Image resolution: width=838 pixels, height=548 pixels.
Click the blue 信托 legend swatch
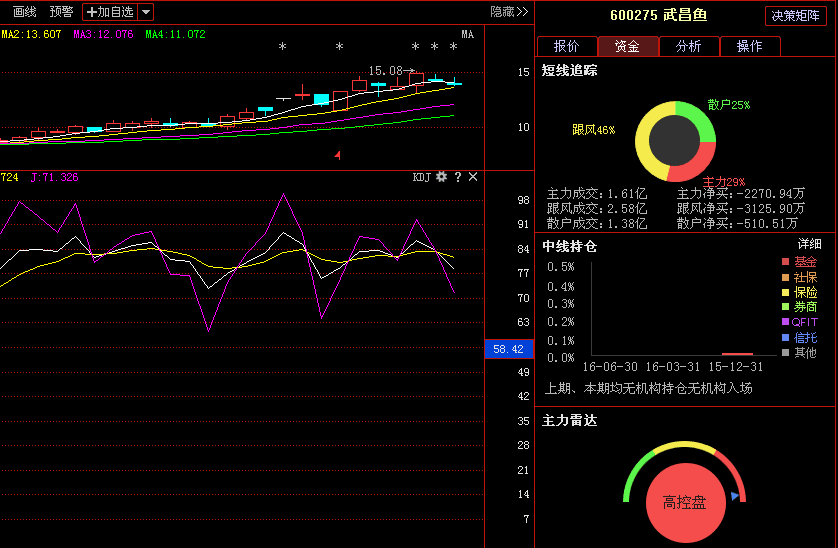tap(785, 337)
